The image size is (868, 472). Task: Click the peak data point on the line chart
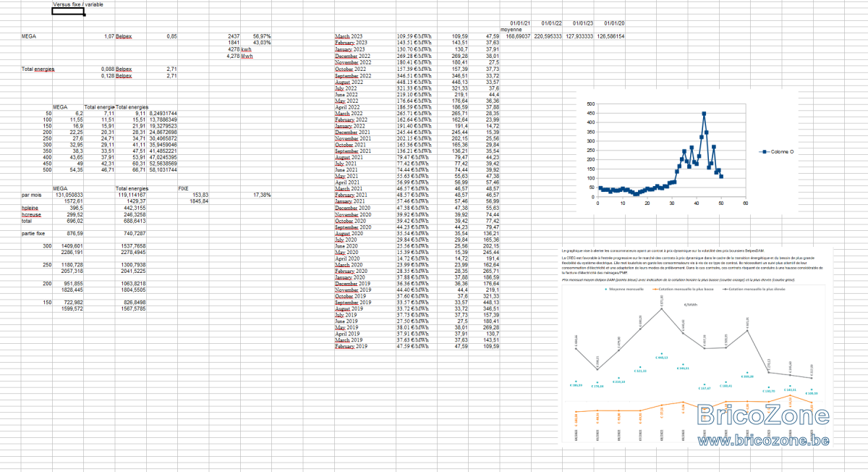[704, 114]
